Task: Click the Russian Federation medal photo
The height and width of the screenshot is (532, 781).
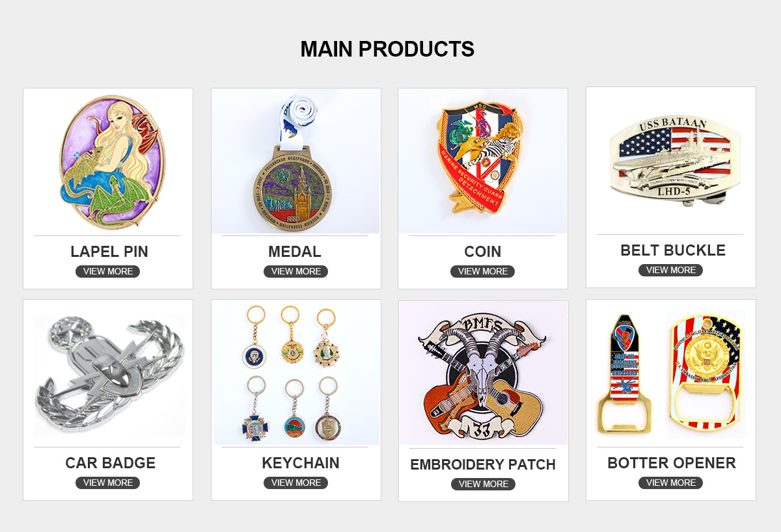Action: (295, 161)
